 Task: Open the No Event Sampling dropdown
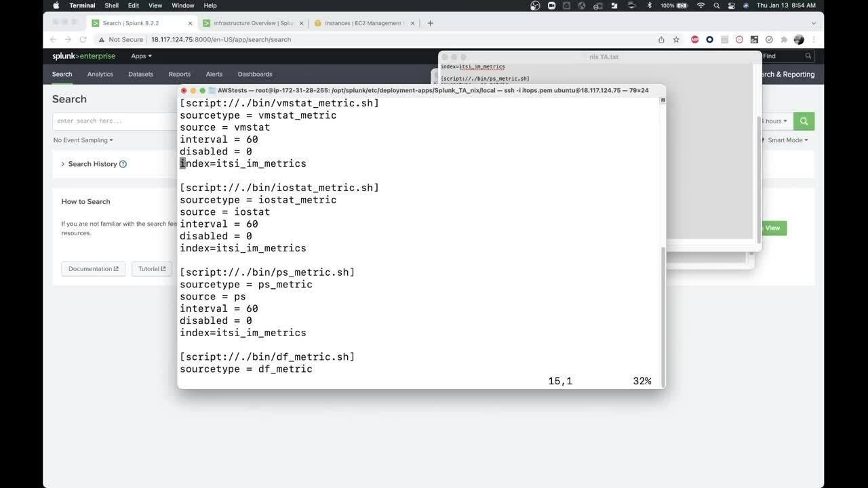click(x=83, y=140)
